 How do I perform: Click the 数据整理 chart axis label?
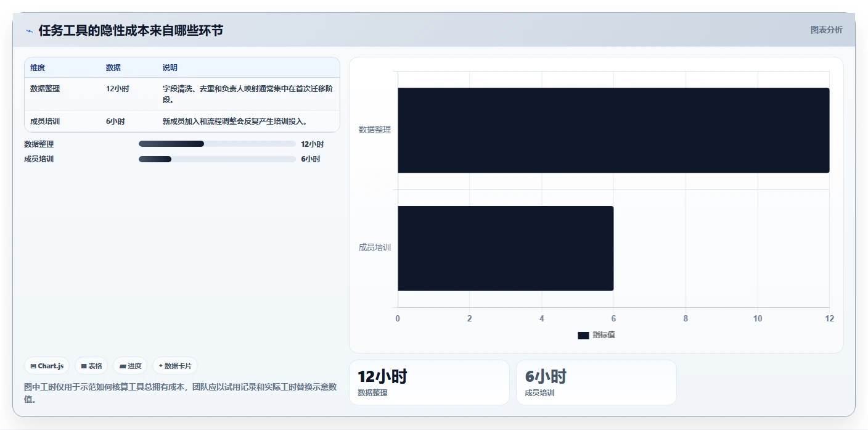click(375, 130)
